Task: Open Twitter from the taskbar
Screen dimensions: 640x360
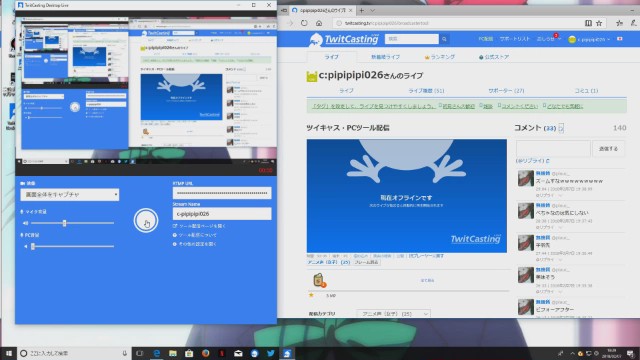Action: (x=271, y=353)
